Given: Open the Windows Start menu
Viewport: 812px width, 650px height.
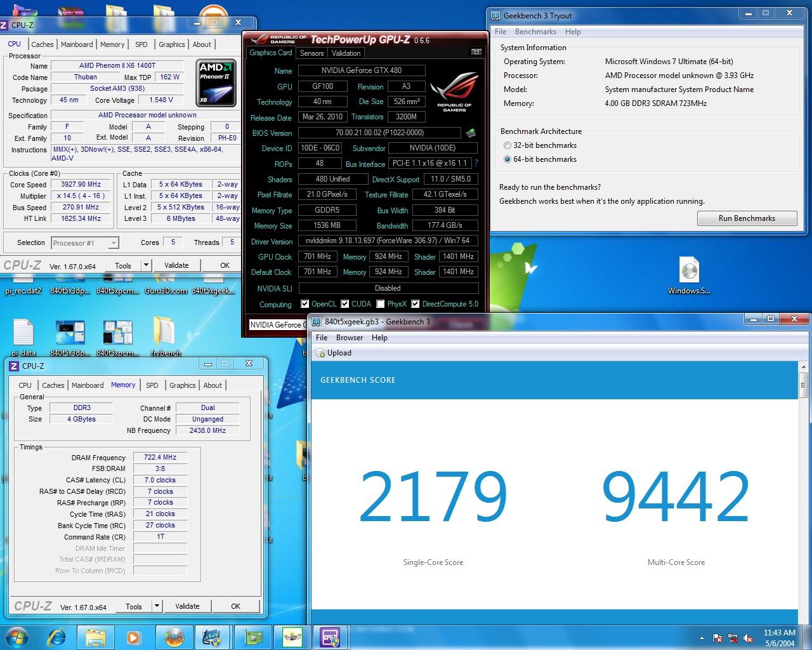Looking at the screenshot, I should (x=16, y=637).
